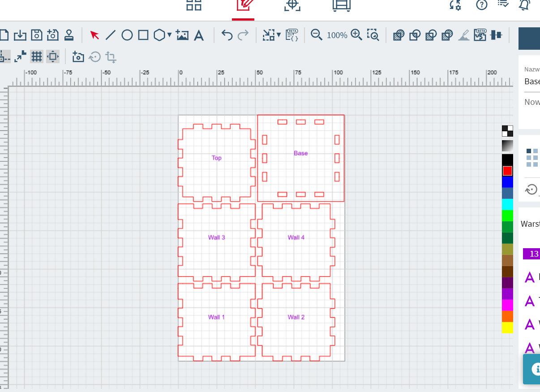The width and height of the screenshot is (540, 392).
Task: Select the red arrow pointer tool
Action: 94,35
